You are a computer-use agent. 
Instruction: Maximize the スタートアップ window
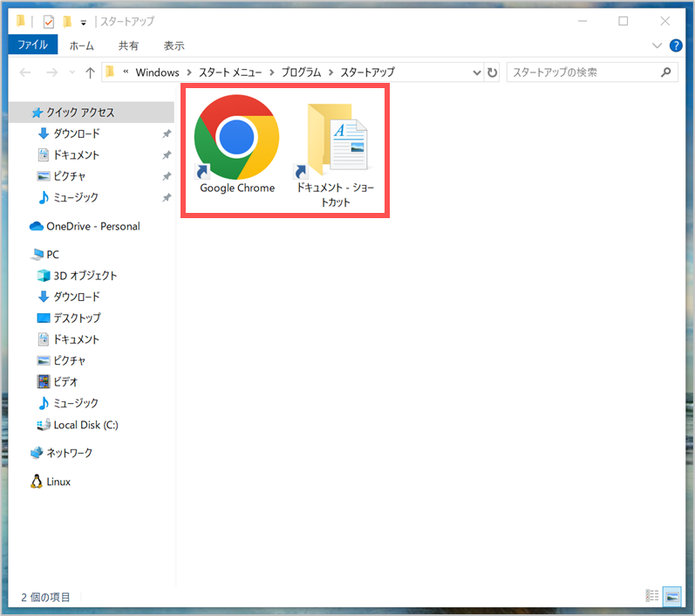[x=623, y=21]
